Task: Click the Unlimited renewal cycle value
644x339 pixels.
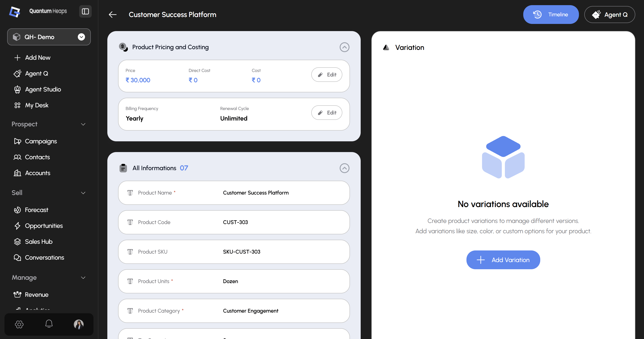Action: click(234, 118)
